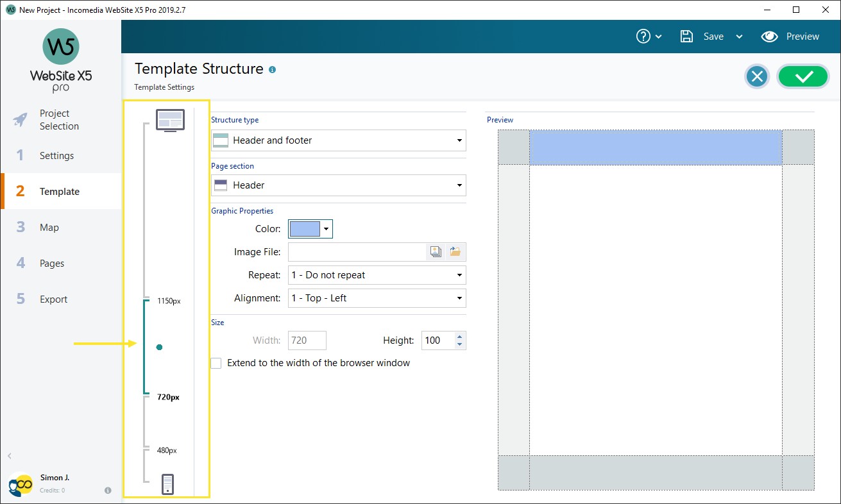Viewport: 841px width, 504px height.
Task: Click the WebSite X5 Pro logo
Action: [61, 60]
